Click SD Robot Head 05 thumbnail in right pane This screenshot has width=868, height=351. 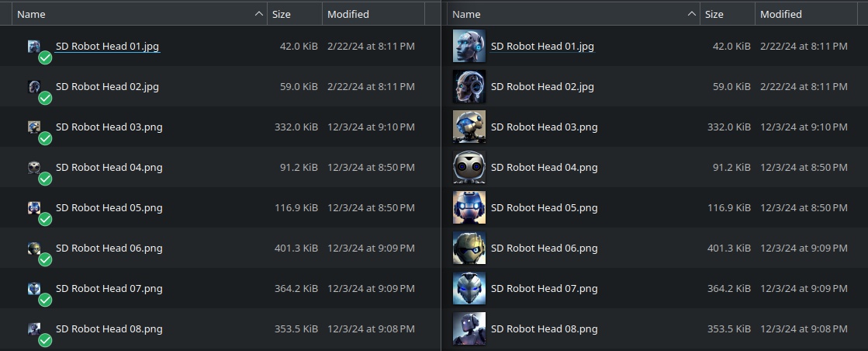469,207
